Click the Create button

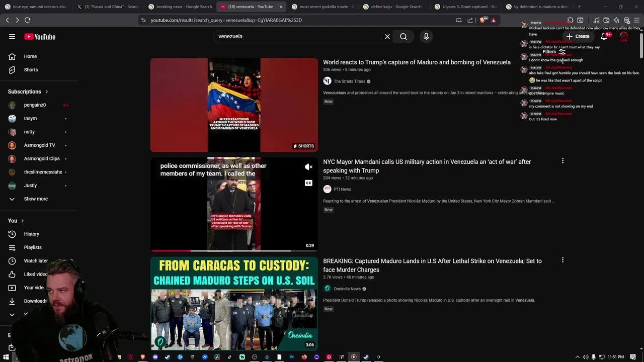[577, 36]
